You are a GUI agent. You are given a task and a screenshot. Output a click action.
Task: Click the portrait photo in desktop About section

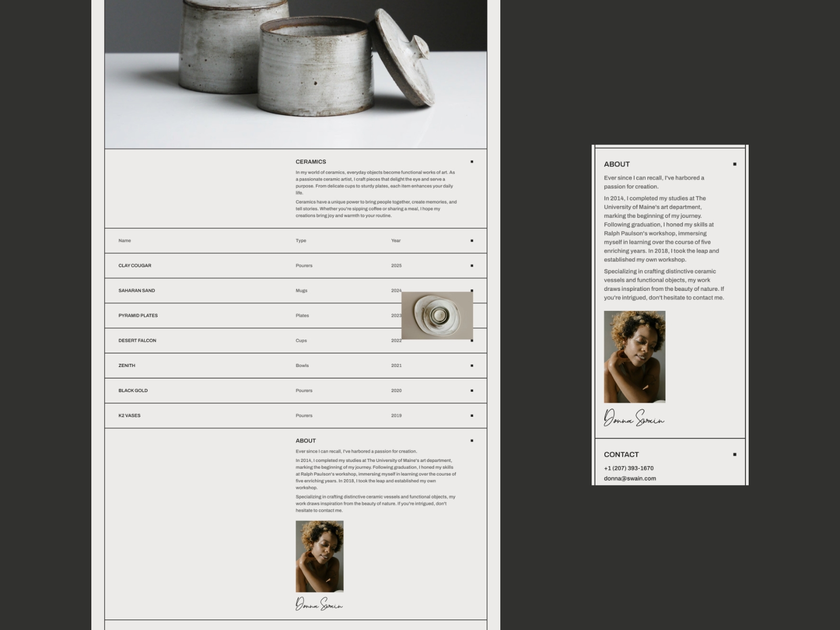[319, 556]
